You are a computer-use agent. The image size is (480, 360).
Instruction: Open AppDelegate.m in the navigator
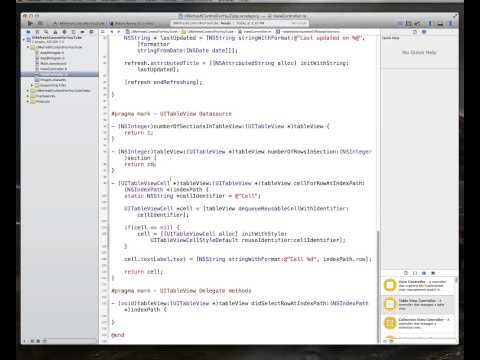point(50,58)
